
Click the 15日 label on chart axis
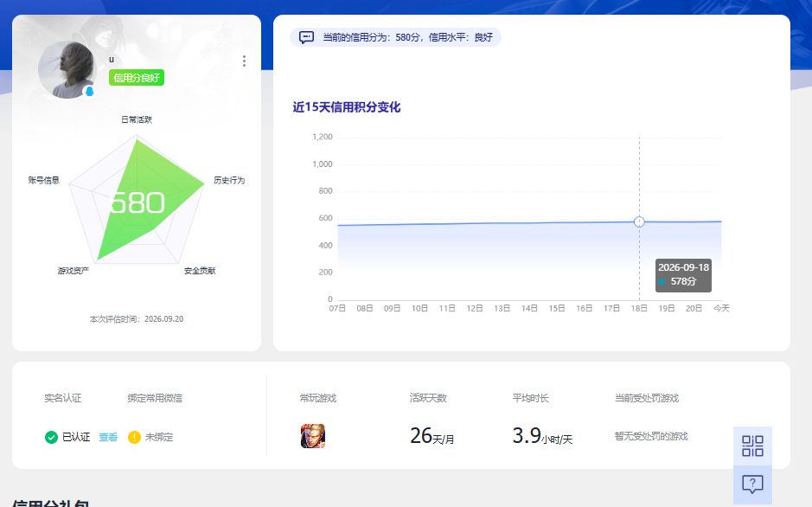pyautogui.click(x=557, y=309)
